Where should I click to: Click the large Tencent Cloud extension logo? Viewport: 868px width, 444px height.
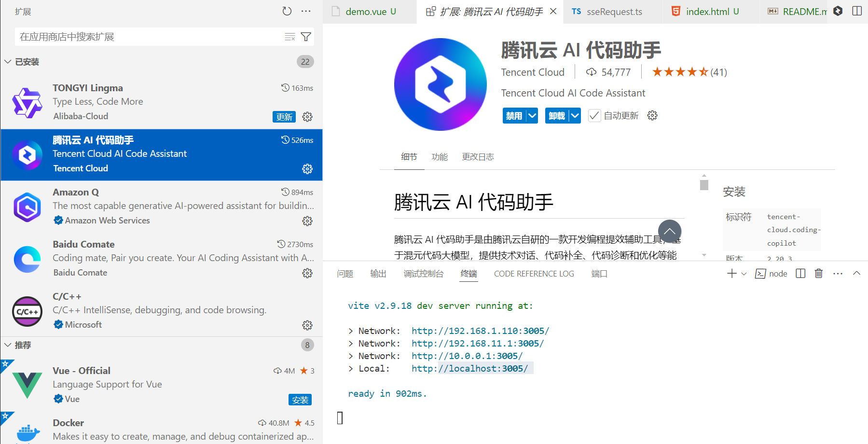point(440,84)
